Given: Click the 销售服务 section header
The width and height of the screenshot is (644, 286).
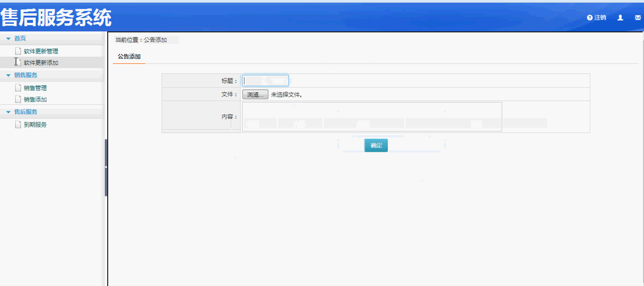Looking at the screenshot, I should tap(52, 75).
